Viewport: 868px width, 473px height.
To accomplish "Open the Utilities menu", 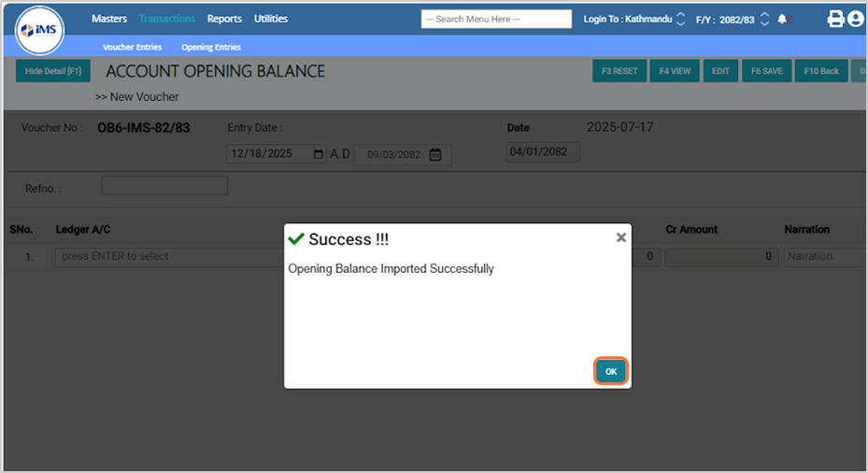I will [271, 19].
